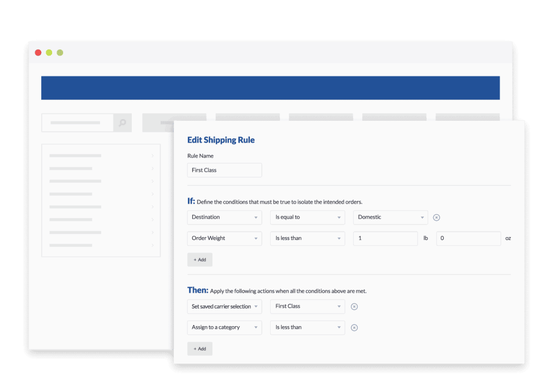Open the Is equal to operator dropdown
The image size is (549, 392).
click(x=307, y=217)
